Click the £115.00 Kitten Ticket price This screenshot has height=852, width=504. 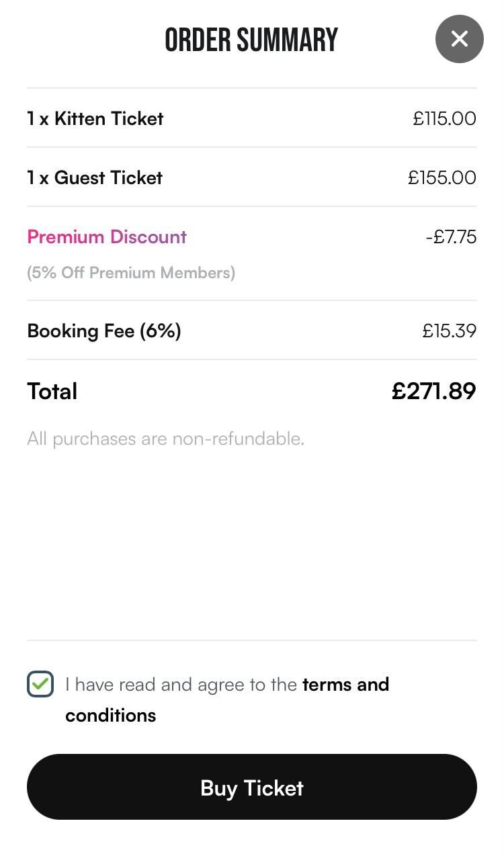(444, 118)
